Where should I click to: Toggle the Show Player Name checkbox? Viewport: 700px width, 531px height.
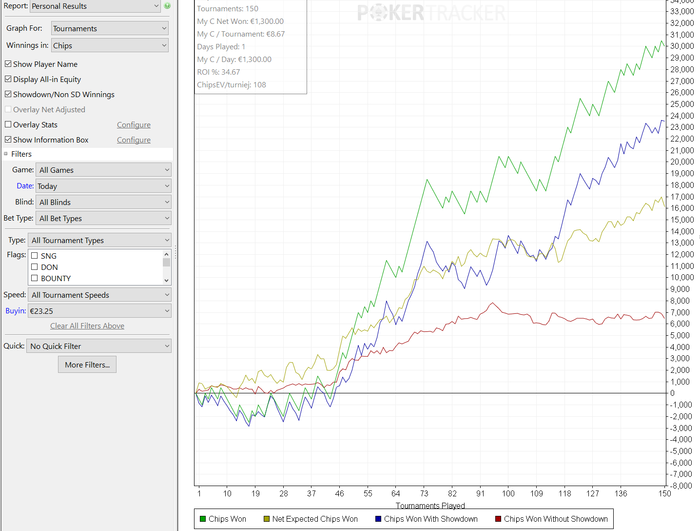tap(8, 64)
